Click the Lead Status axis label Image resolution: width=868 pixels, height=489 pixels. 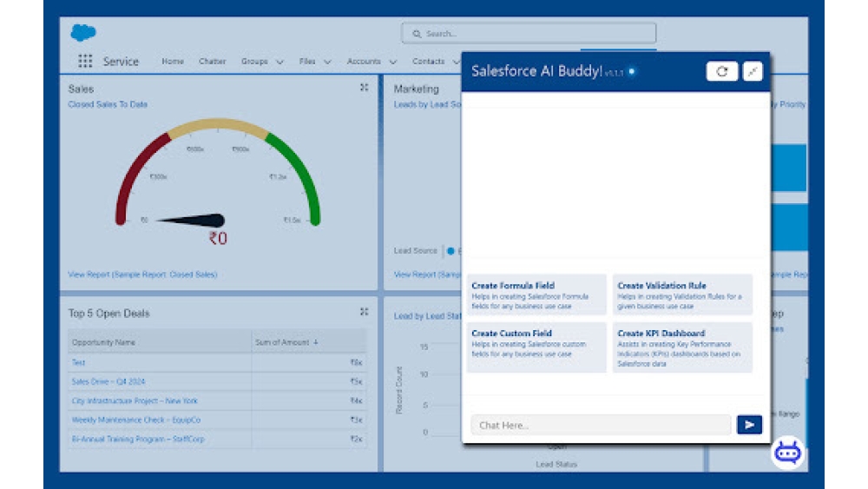point(556,464)
